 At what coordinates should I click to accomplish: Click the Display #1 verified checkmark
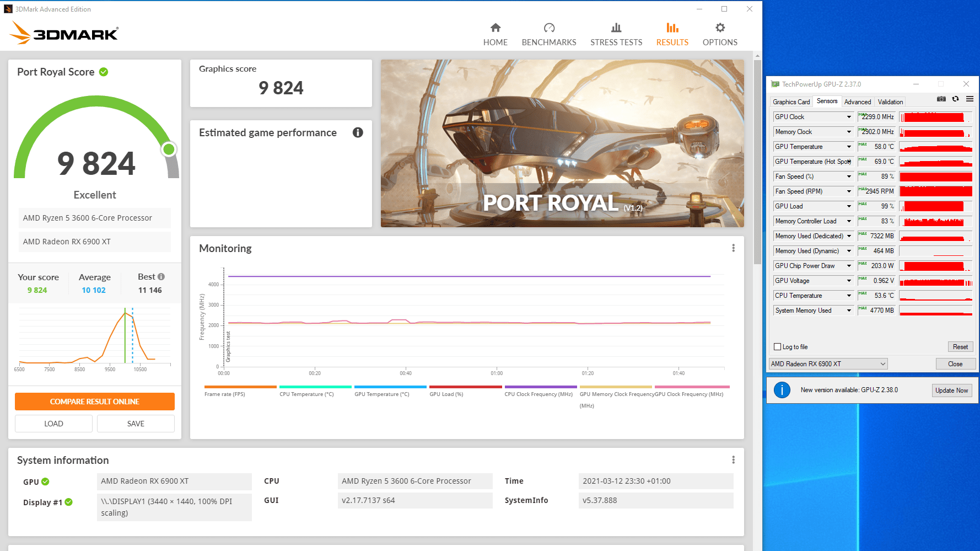click(68, 502)
